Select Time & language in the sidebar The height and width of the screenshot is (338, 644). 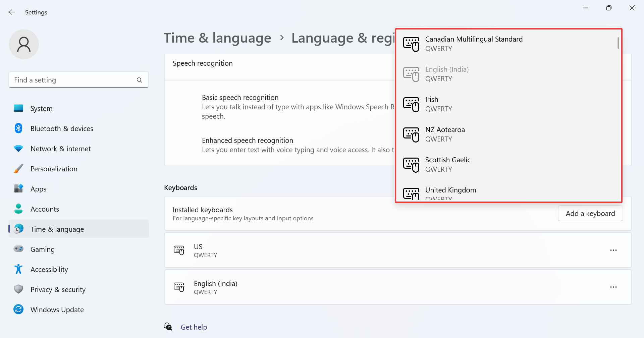point(57,229)
